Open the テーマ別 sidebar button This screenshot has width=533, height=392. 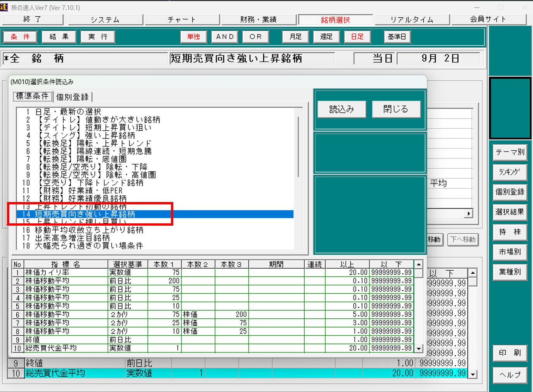pos(510,152)
